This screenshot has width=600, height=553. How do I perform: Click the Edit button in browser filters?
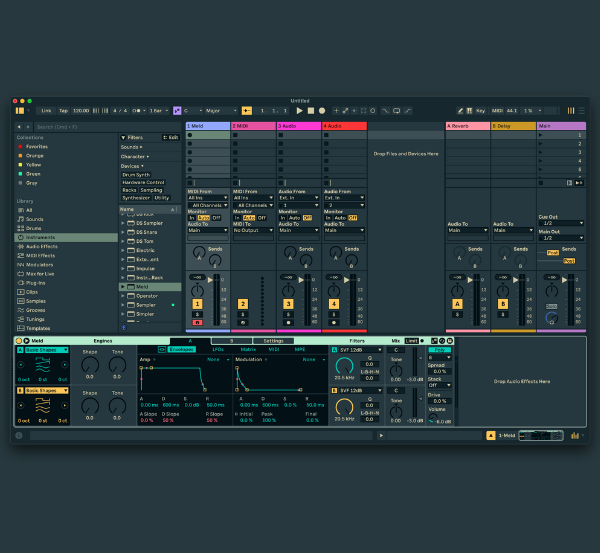coord(171,137)
